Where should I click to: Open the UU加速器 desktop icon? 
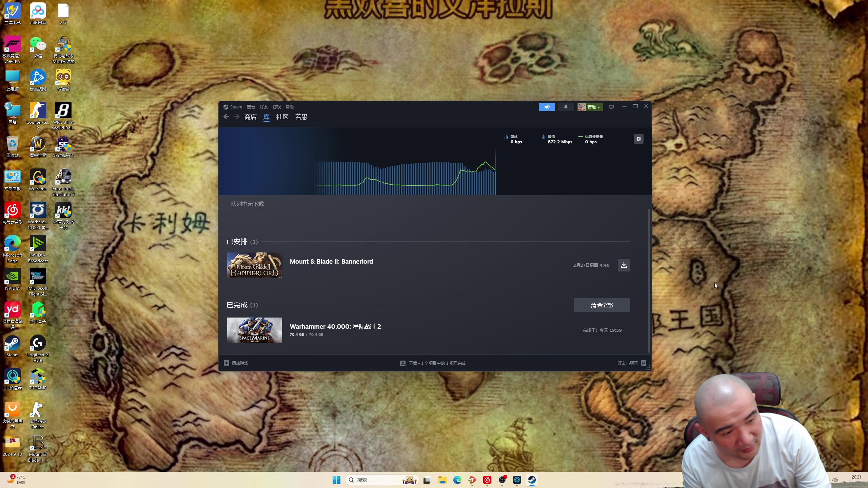click(x=13, y=380)
